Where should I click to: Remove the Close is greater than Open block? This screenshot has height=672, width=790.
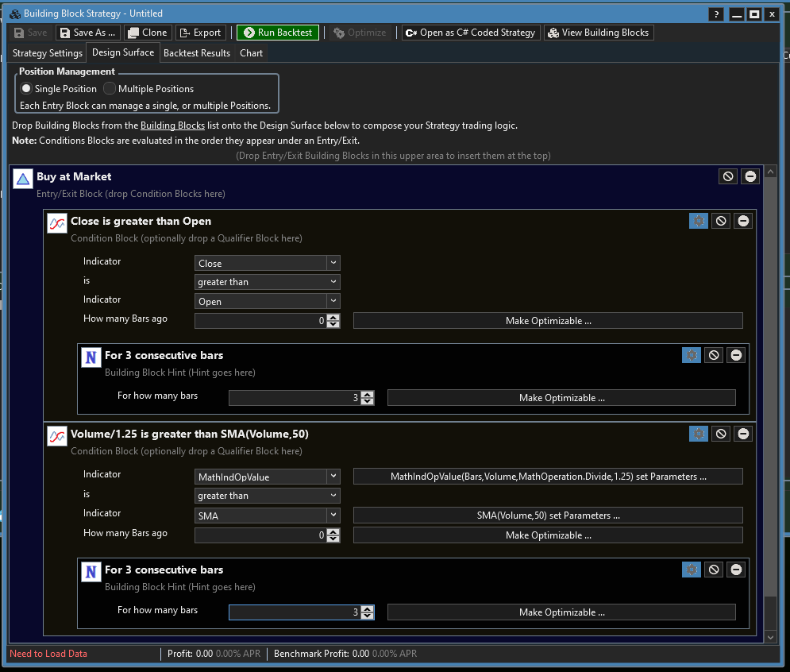click(x=743, y=221)
